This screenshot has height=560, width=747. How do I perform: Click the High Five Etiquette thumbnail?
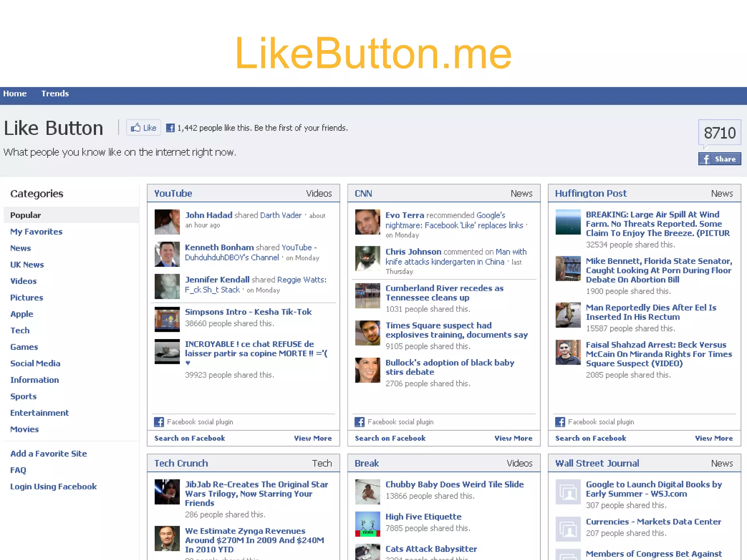(x=368, y=524)
